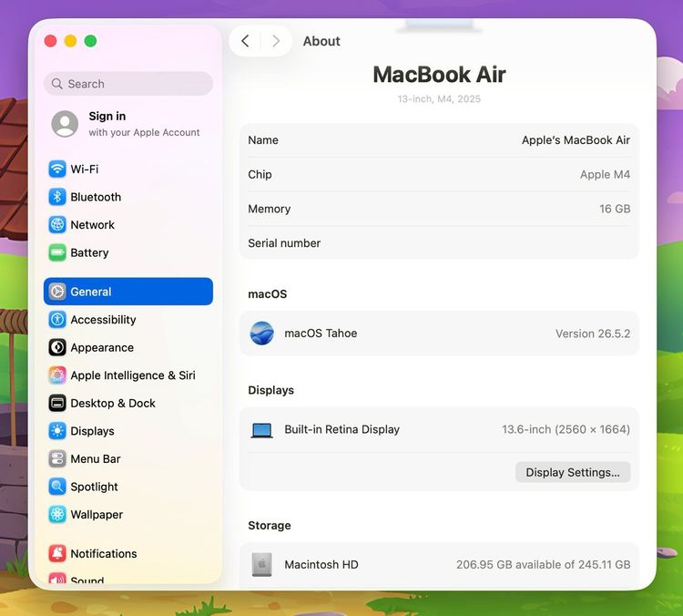Viewport: 683px width, 616px height.
Task: Click '206.95 GB available of 245.11 GB'
Action: (x=543, y=565)
